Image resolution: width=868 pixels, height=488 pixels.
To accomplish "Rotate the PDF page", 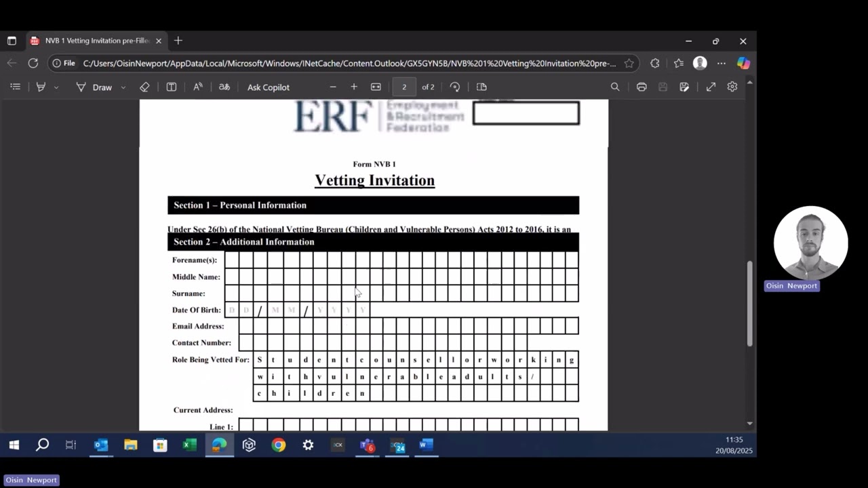I will (x=455, y=87).
